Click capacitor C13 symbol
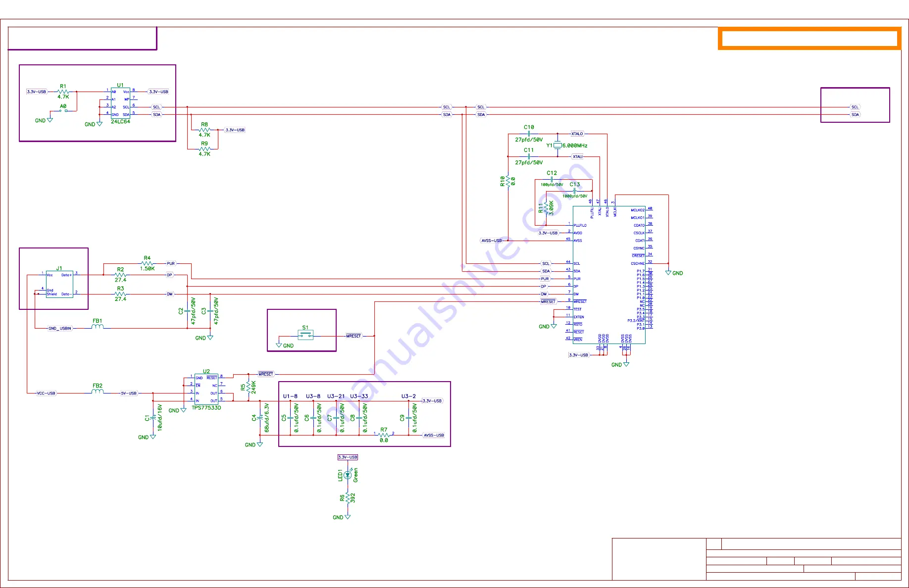The image size is (909, 588). coord(574,191)
